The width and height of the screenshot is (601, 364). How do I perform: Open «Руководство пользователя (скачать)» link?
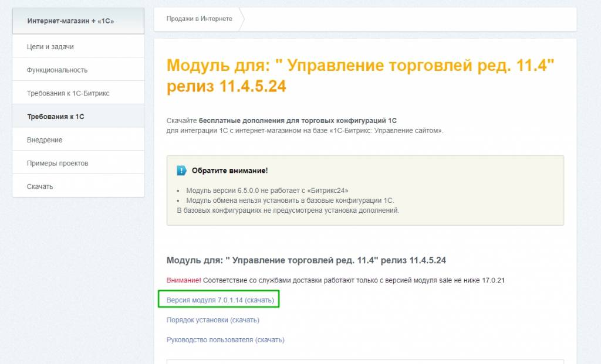pos(225,340)
